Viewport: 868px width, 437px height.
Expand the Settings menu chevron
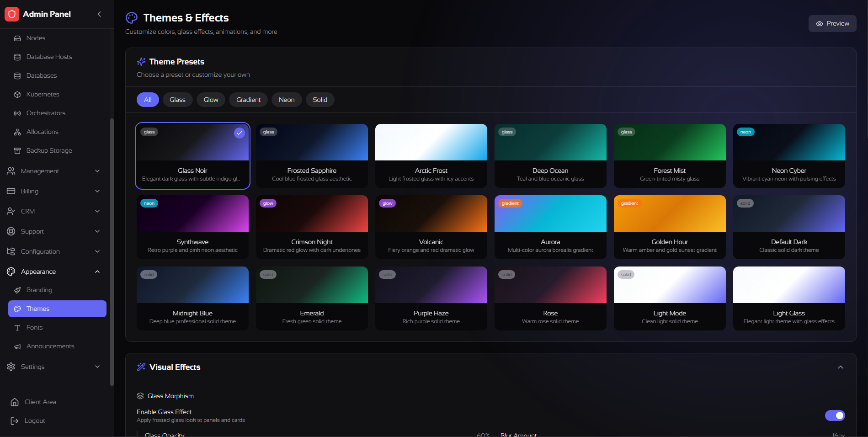(97, 367)
